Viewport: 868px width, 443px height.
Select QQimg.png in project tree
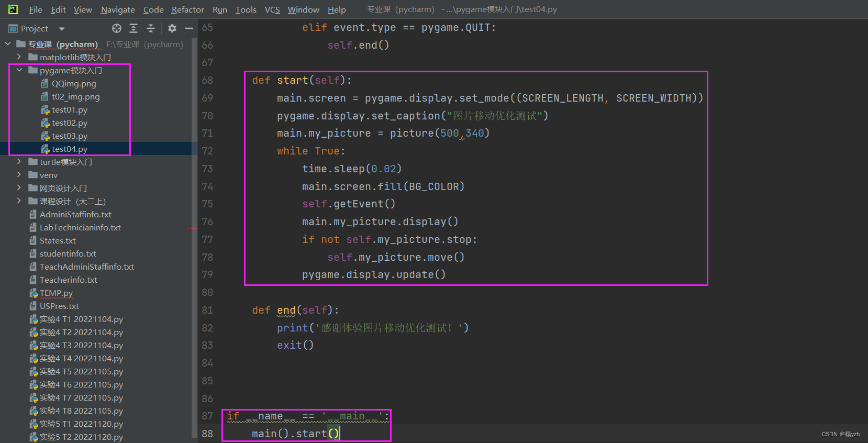pos(74,83)
